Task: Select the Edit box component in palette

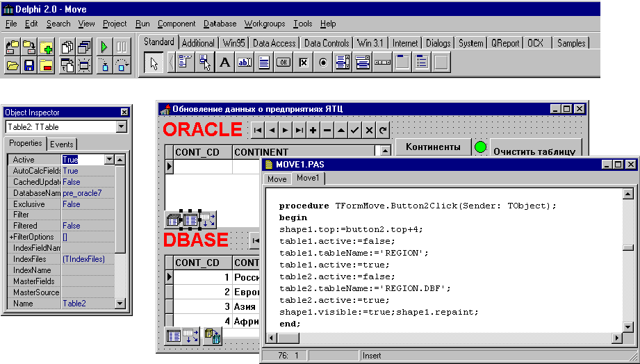Action: (x=245, y=63)
